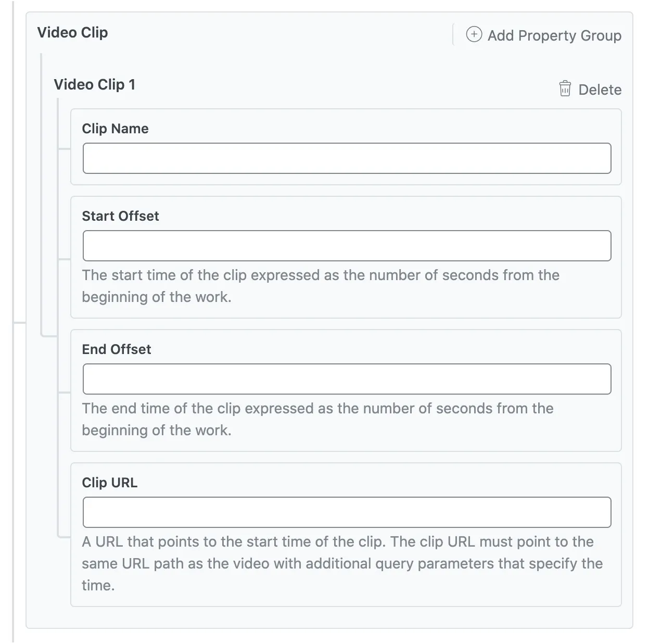Focus the Clip Name text field
The width and height of the screenshot is (649, 644).
pyautogui.click(x=347, y=158)
